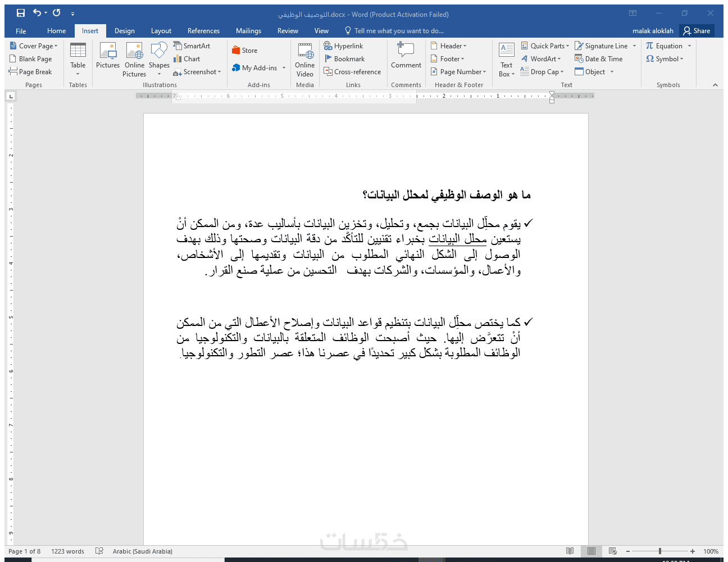Insert a Blank Page
This screenshot has height=562, width=728.
(31, 59)
